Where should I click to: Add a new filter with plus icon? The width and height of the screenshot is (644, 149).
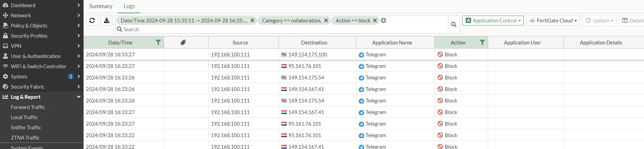[x=383, y=20]
